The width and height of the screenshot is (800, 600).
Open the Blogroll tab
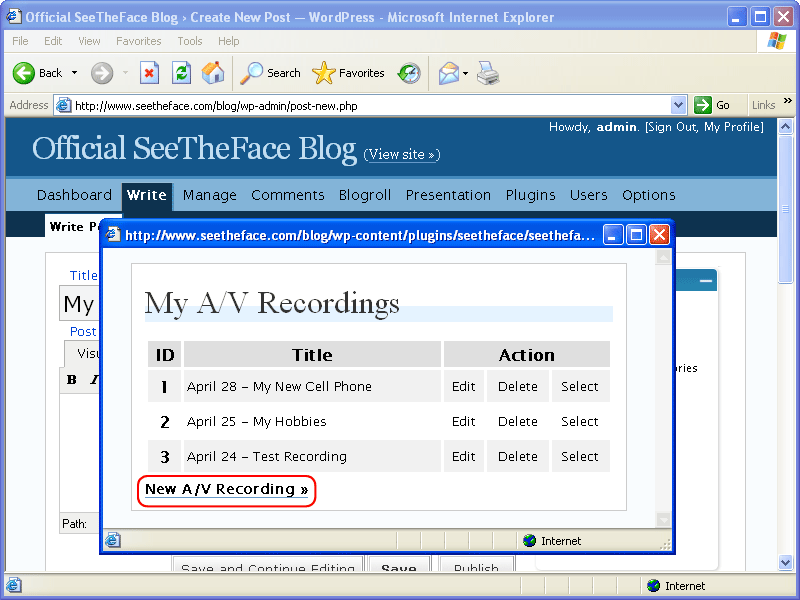(365, 195)
